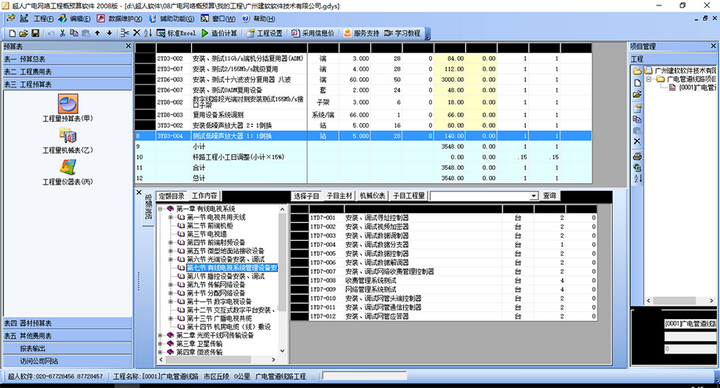Switch to the 子目工程量 tab
This screenshot has height=388, width=720.
409,196
